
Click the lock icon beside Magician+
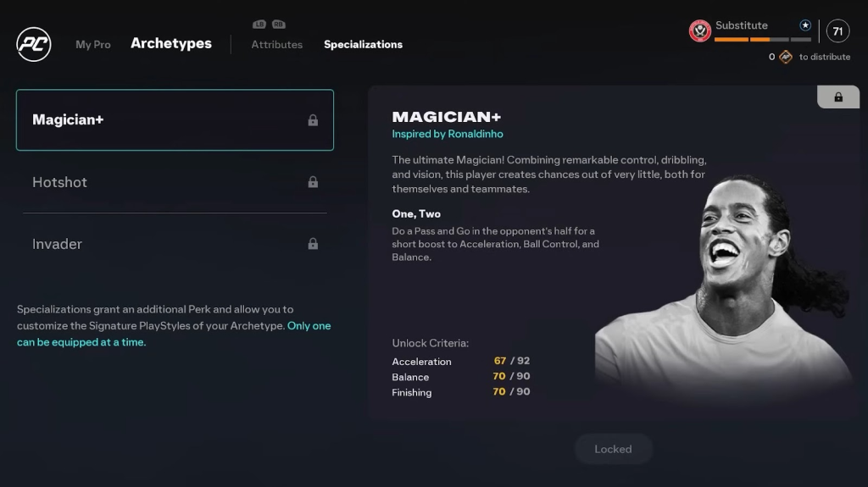click(313, 120)
